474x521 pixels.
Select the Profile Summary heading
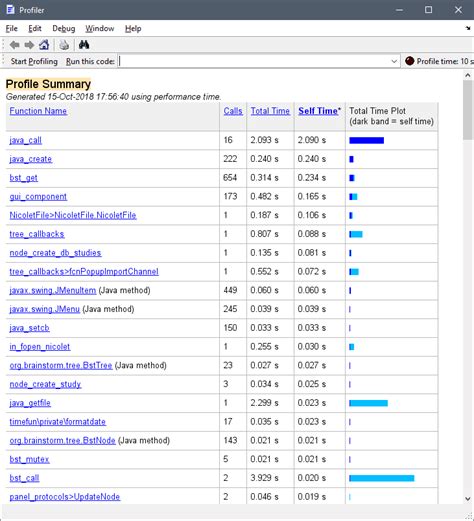48,84
